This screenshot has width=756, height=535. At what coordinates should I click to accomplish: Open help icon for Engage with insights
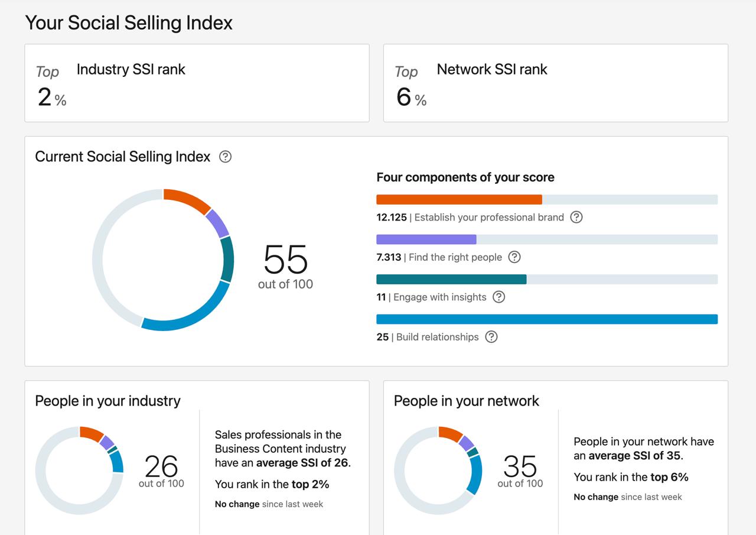(x=499, y=297)
